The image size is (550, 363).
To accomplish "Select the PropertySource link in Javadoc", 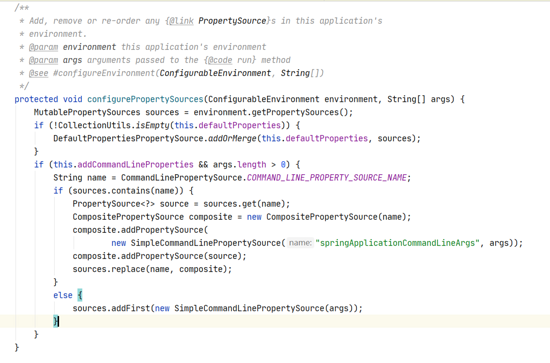I will 232,21.
